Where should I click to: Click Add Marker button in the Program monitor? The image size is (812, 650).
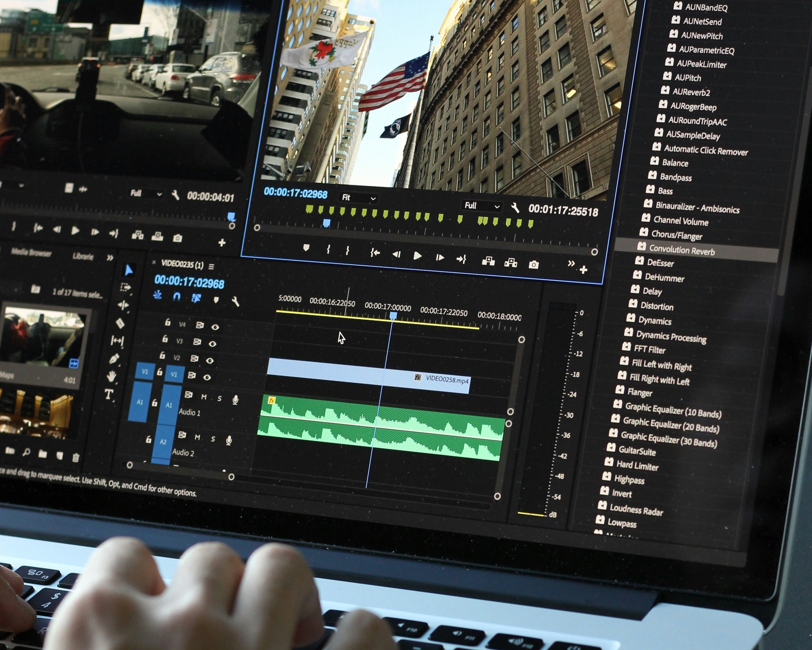pyautogui.click(x=306, y=248)
